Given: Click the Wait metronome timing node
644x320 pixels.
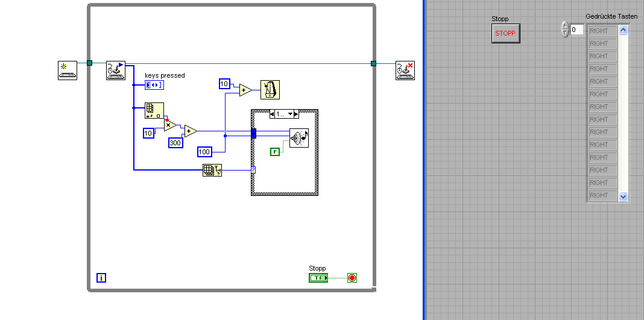Looking at the screenshot, I should click(270, 90).
